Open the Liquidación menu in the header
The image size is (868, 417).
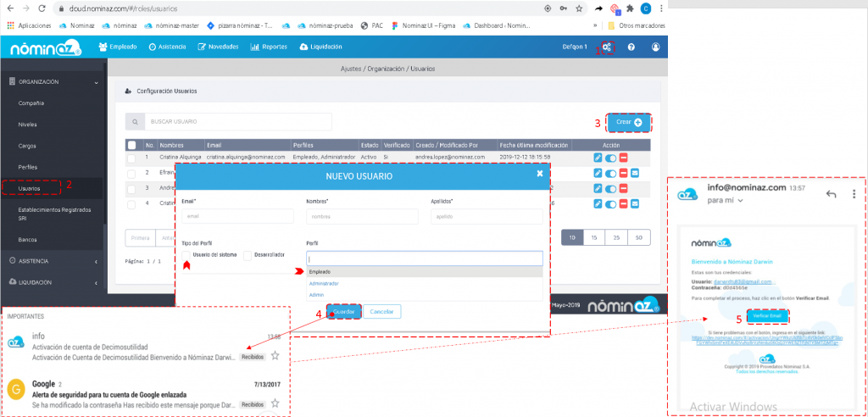[x=320, y=47]
